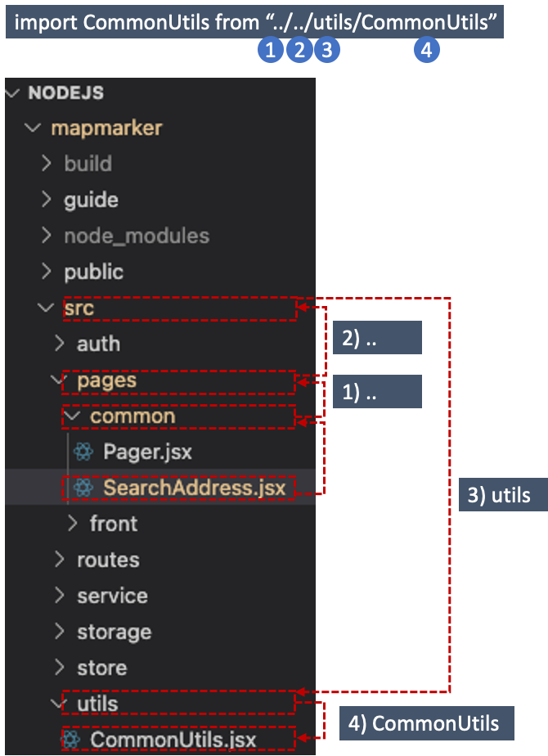Select the utils folder name
This screenshot has height=756, width=548.
pyautogui.click(x=97, y=704)
